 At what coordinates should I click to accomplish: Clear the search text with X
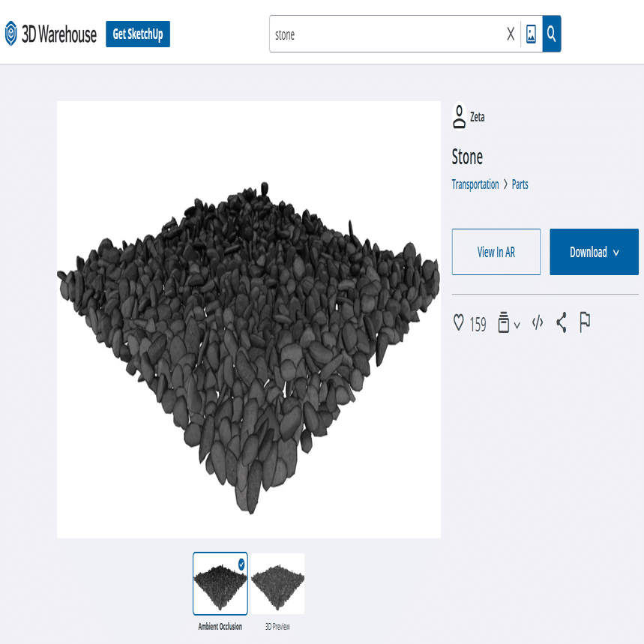point(511,34)
